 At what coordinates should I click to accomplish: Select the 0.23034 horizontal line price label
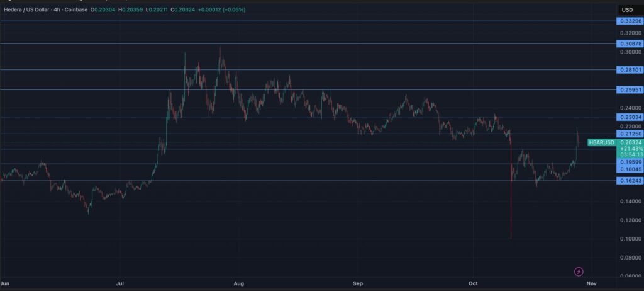pos(630,117)
